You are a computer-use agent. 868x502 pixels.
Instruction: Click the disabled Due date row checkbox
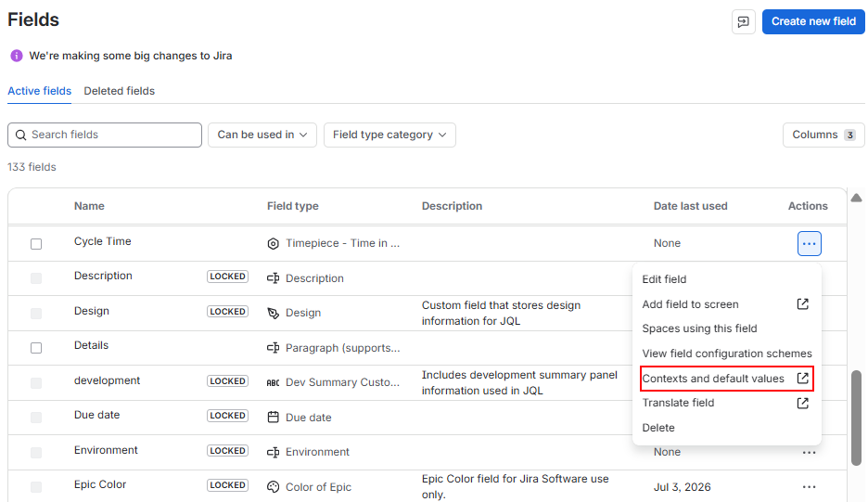(x=36, y=418)
